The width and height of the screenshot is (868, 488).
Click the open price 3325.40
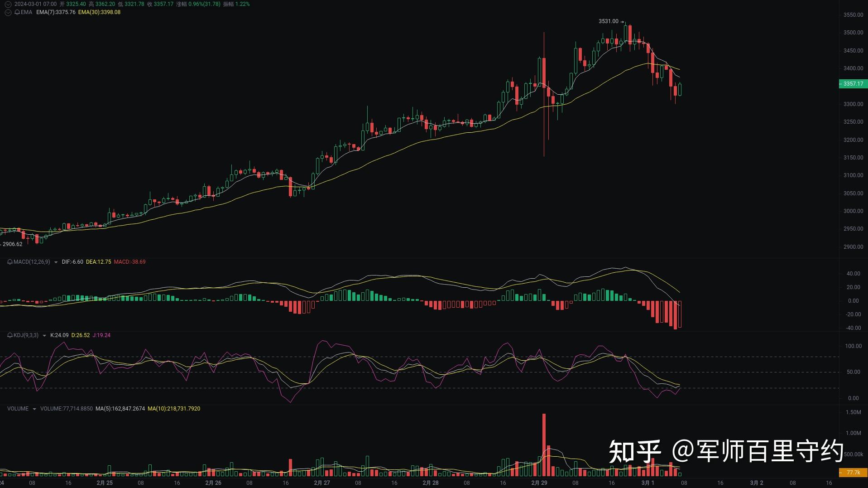pos(76,4)
